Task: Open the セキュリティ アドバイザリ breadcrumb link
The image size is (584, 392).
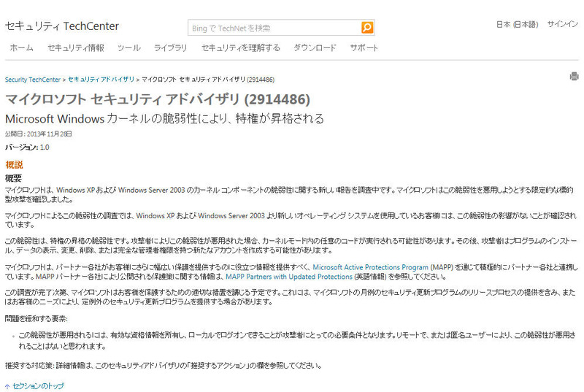Action: [101, 78]
